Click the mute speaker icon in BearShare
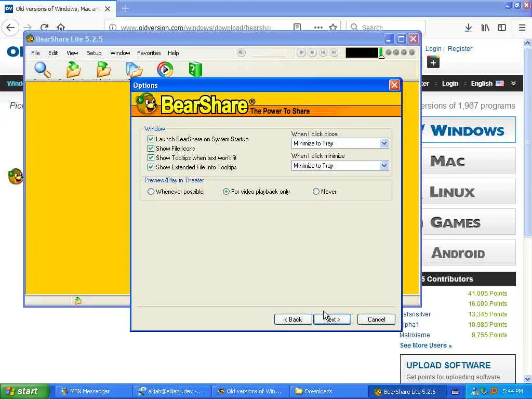The width and height of the screenshot is (532, 399). pos(241,52)
